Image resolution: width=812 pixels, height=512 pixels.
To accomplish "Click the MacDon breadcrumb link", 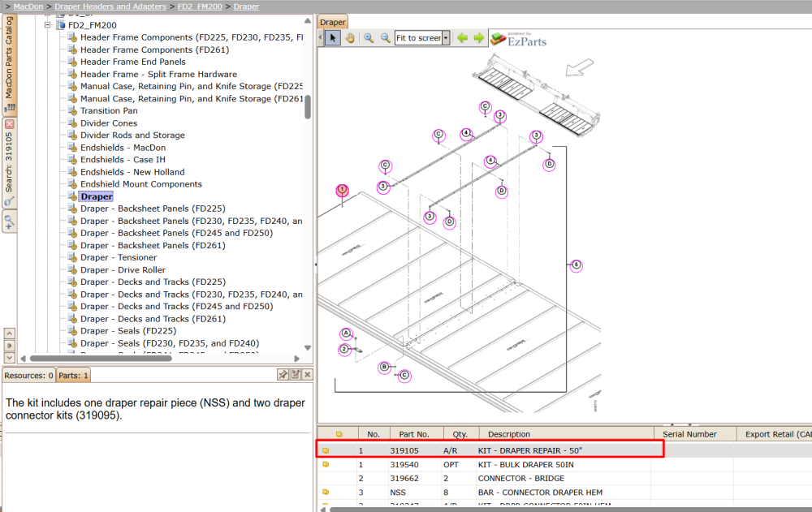I will [x=28, y=6].
